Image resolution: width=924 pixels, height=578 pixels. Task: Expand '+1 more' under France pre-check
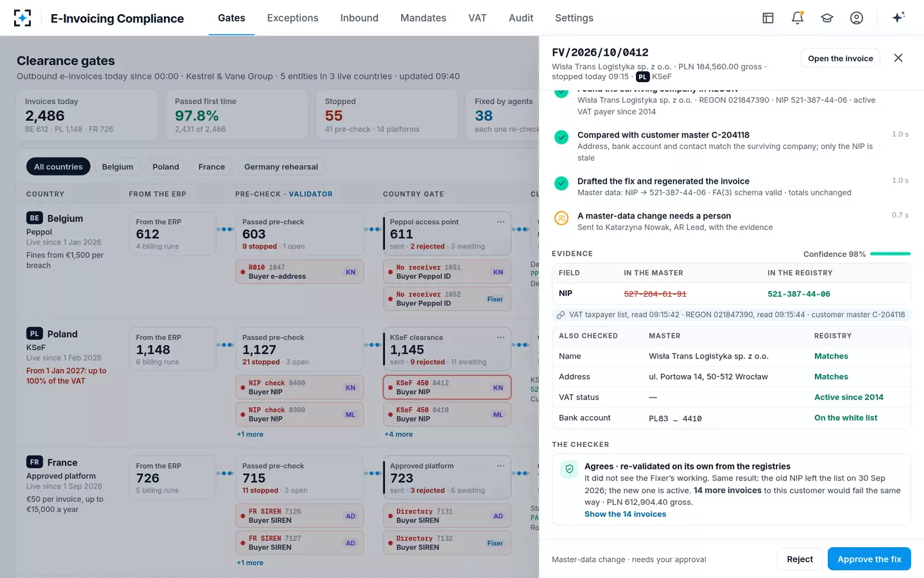[x=250, y=563]
